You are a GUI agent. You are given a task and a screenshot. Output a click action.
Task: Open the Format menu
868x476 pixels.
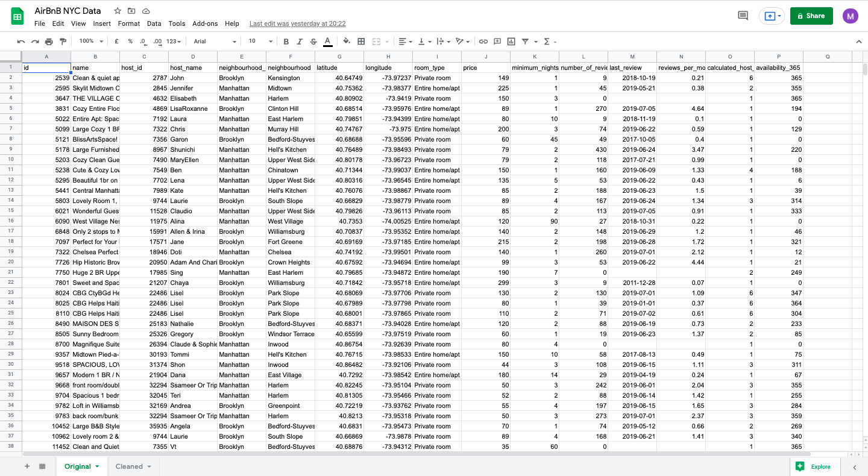pos(129,23)
